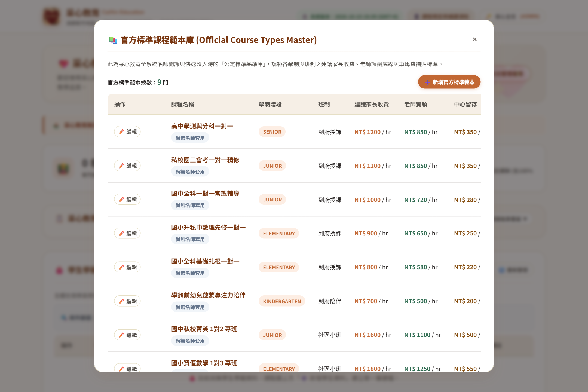This screenshot has height=392, width=588.
Task: Edit the 國中全科一對一常態輔導 course row
Action: coord(127,199)
